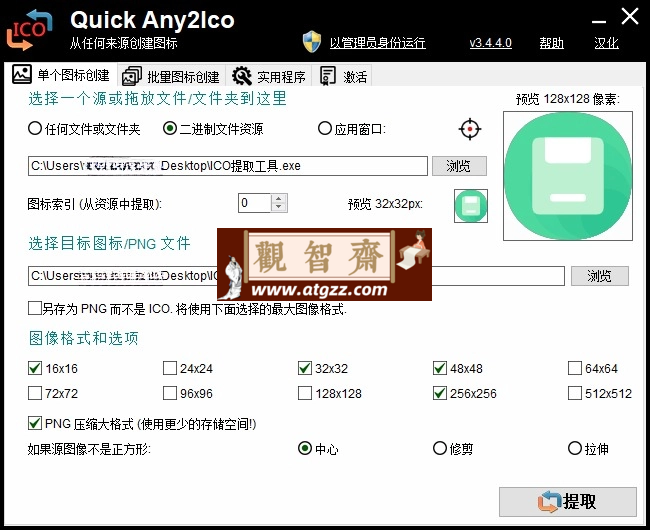Select the 中心 radio option

pos(318,448)
